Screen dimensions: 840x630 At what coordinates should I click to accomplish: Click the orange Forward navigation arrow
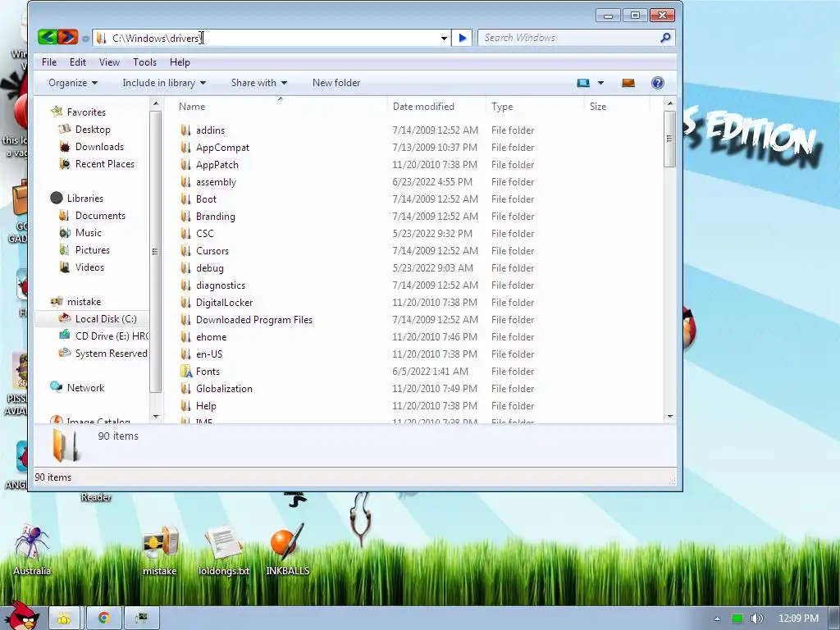point(68,37)
